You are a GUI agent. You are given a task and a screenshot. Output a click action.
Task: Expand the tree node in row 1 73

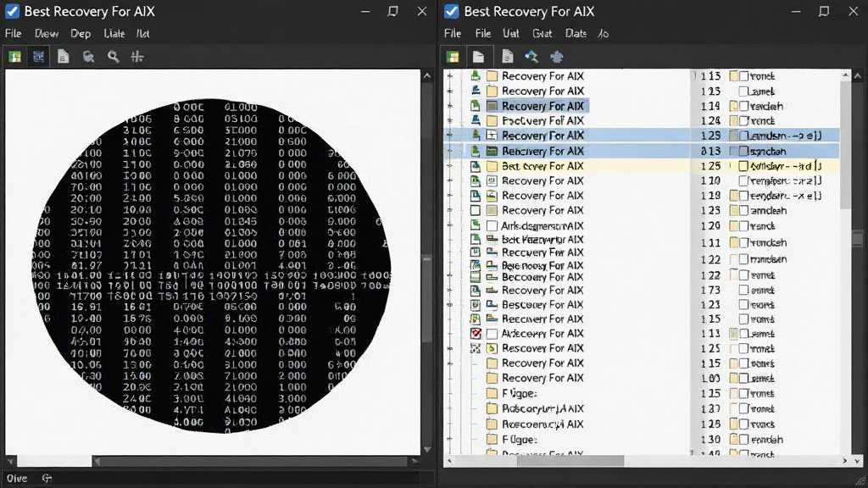pyautogui.click(x=450, y=290)
